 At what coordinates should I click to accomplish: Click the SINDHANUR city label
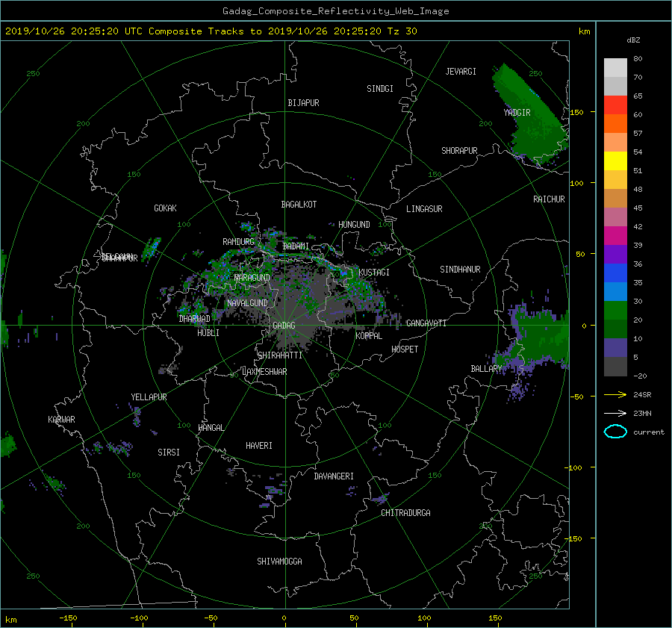click(x=460, y=270)
